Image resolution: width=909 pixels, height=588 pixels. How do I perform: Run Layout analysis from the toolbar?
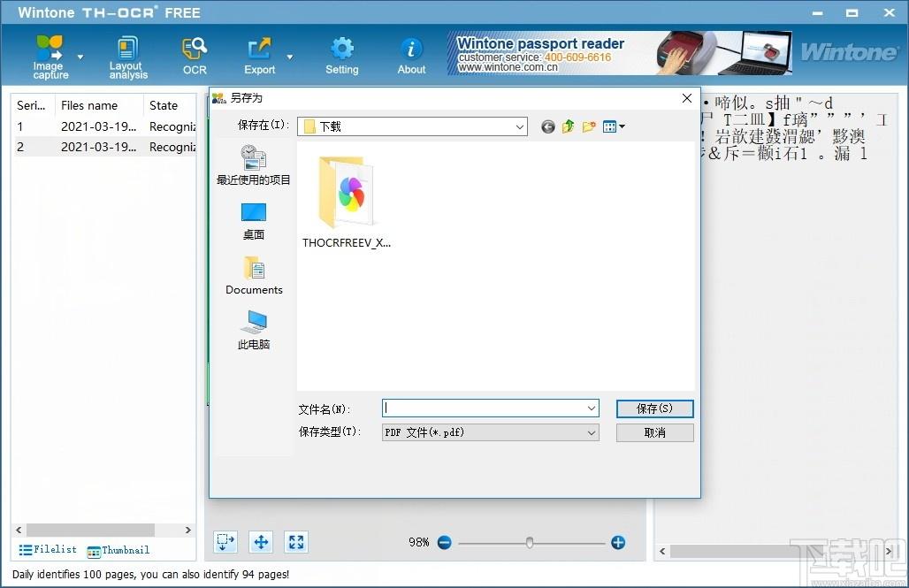[x=128, y=57]
